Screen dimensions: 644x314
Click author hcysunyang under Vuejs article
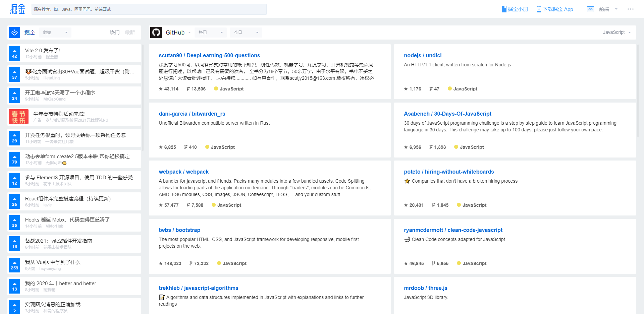click(x=50, y=269)
